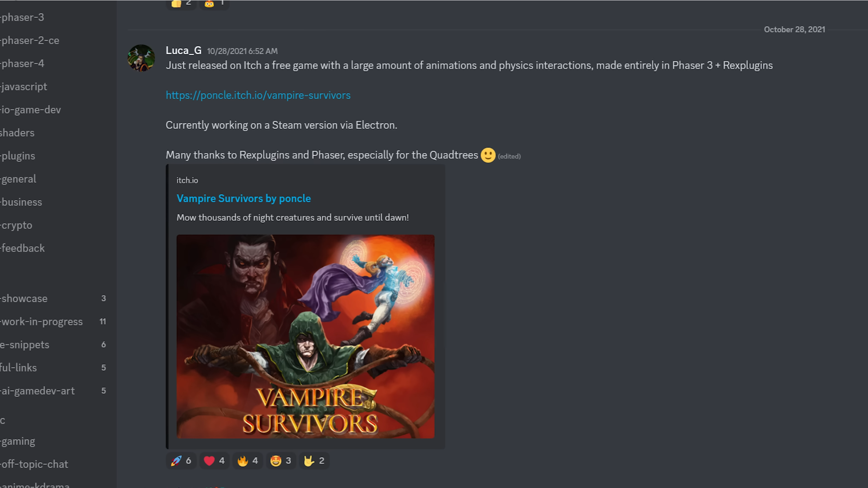Click the thumbs up reaction at top

pos(181,3)
